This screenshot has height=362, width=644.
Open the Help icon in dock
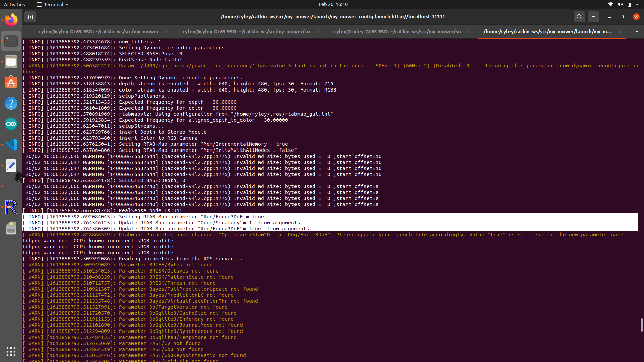click(11, 103)
